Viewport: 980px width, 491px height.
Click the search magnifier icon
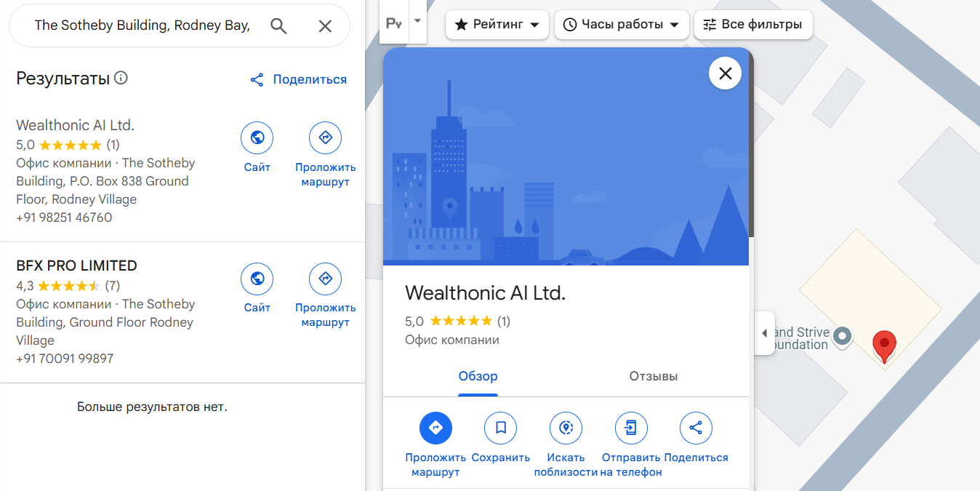pos(278,26)
